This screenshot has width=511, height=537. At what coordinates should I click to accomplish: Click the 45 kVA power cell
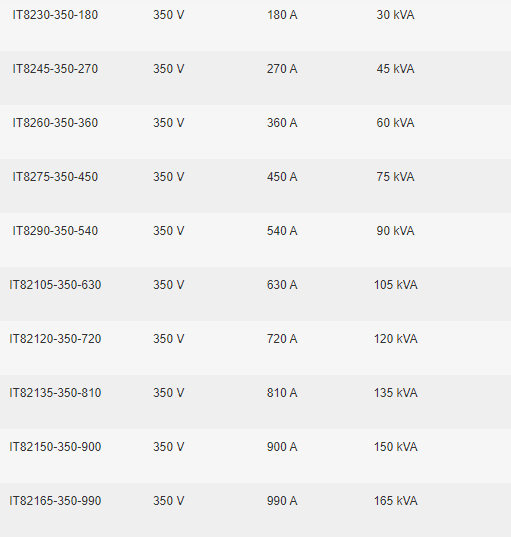point(396,69)
